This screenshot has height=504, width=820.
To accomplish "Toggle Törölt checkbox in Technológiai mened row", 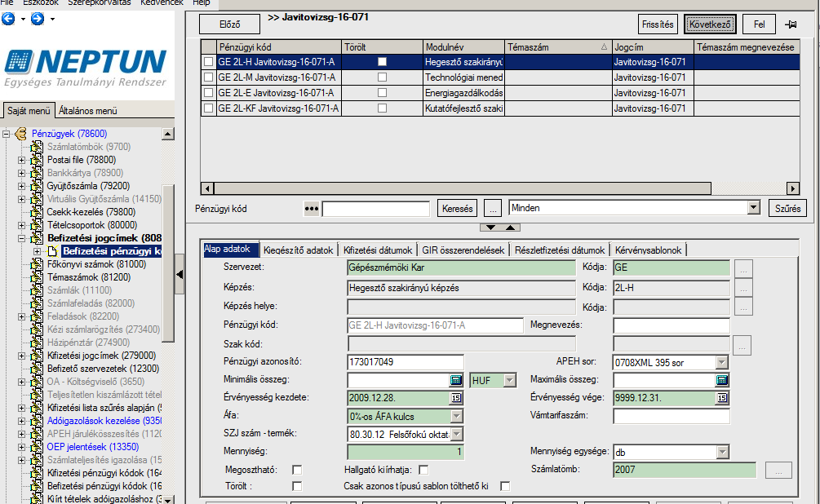I will click(383, 77).
